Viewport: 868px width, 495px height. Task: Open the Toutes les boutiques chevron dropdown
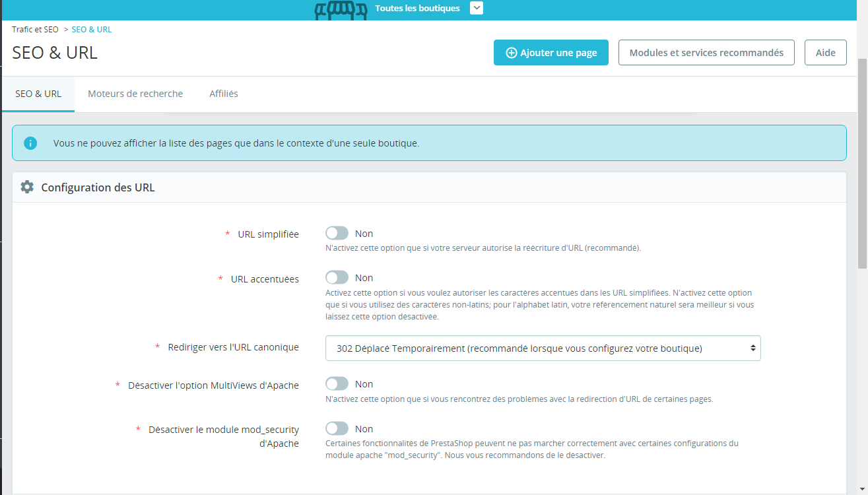click(477, 8)
